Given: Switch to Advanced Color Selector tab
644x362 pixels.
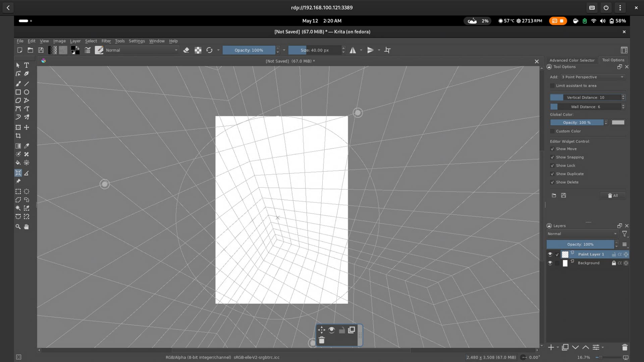Looking at the screenshot, I should pyautogui.click(x=572, y=60).
